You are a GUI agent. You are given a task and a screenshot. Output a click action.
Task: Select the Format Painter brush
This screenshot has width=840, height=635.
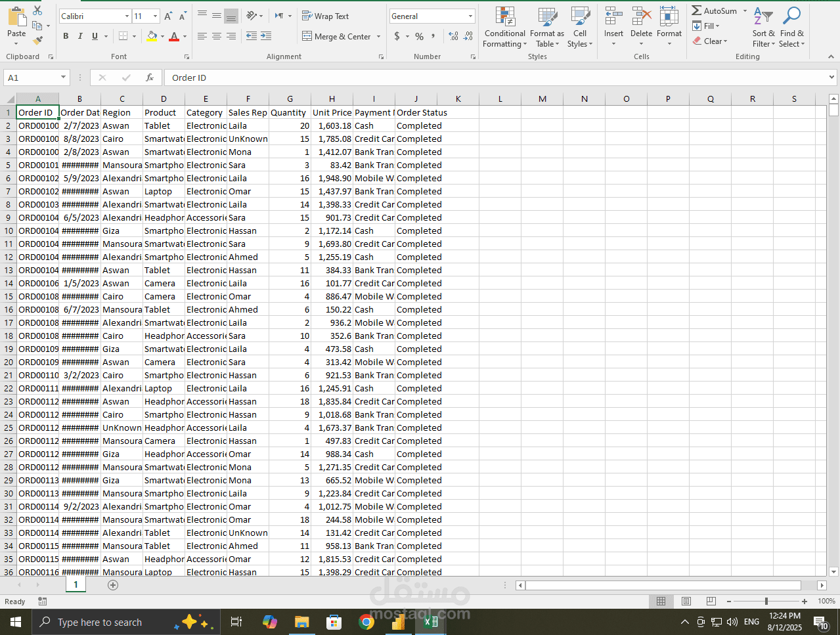tap(37, 40)
